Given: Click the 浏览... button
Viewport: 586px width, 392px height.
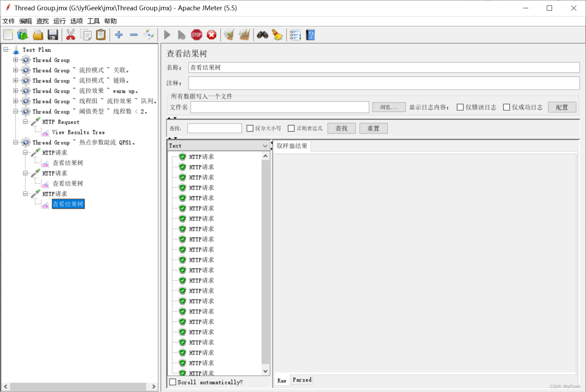Looking at the screenshot, I should coord(389,107).
